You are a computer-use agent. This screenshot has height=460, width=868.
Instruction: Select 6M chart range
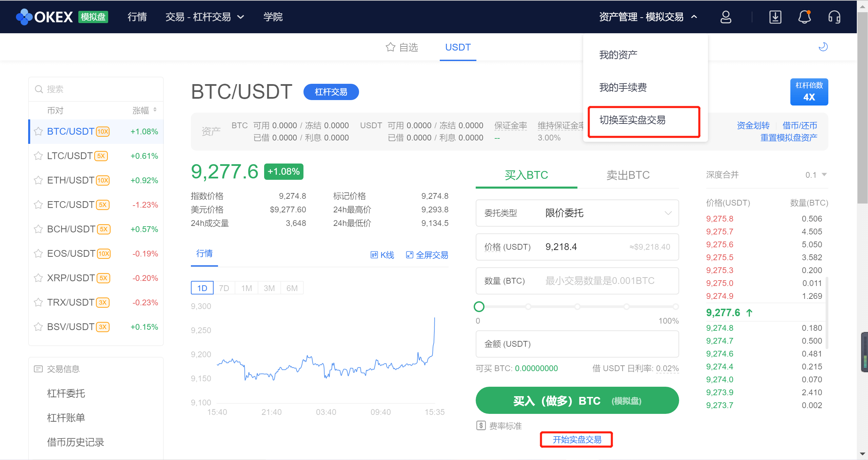tap(292, 288)
